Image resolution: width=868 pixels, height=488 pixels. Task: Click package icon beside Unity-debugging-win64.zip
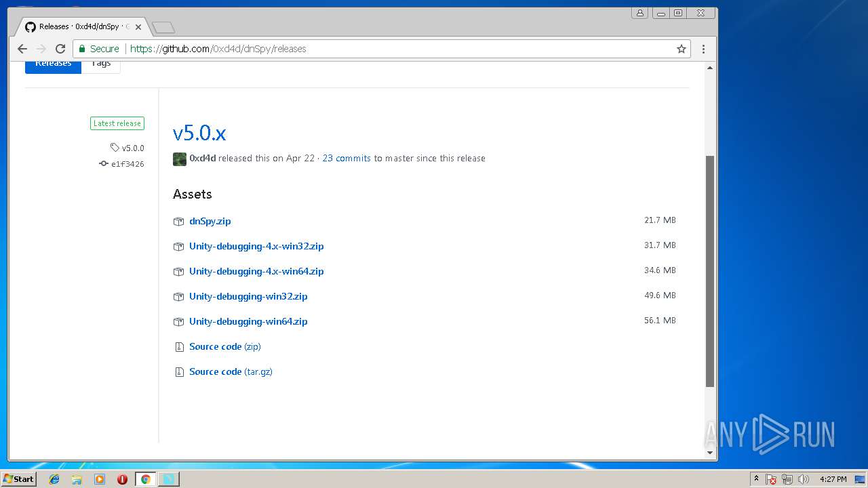click(178, 322)
